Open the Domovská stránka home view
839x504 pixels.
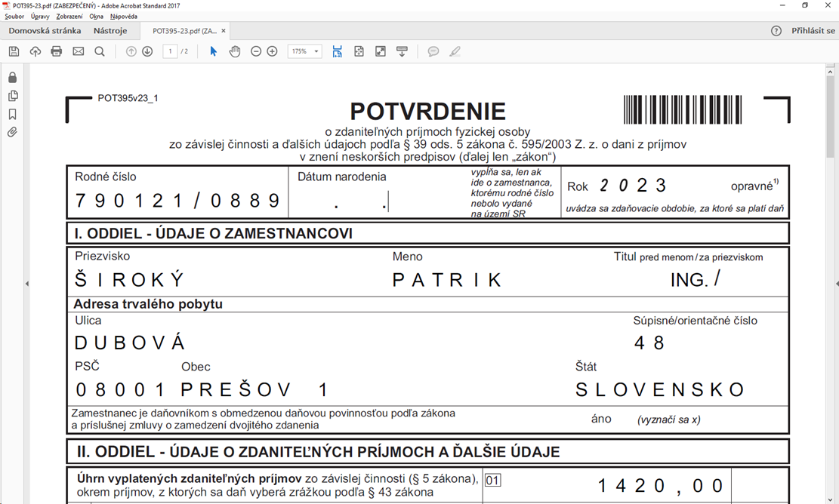pos(45,31)
